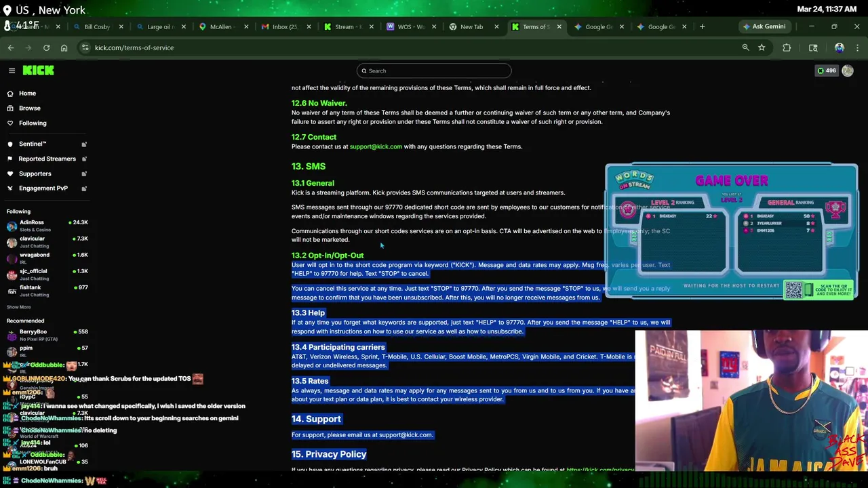Open a new browser tab with plus
Viewport: 868px width, 488px height.
point(702,26)
